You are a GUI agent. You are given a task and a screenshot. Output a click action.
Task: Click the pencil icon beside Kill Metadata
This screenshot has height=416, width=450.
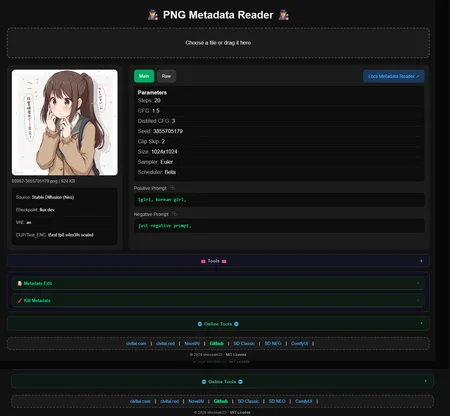tap(20, 300)
